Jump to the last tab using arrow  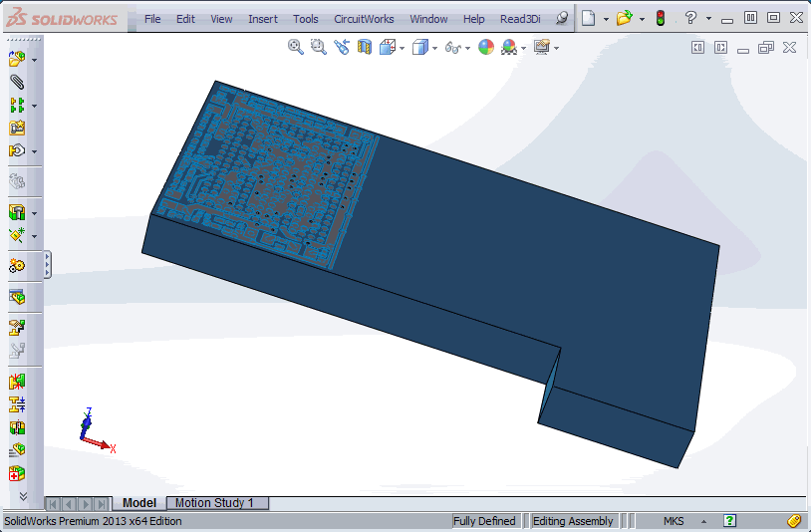pyautogui.click(x=103, y=503)
